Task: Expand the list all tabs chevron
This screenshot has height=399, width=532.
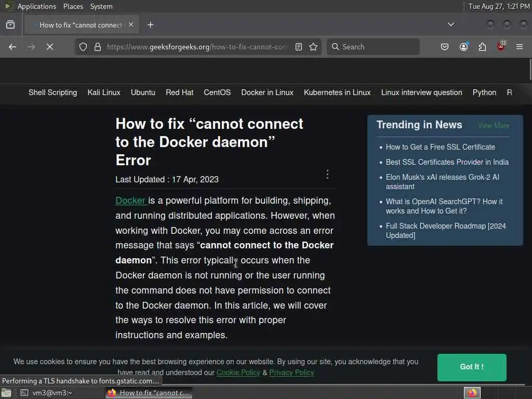Action: 451,24
